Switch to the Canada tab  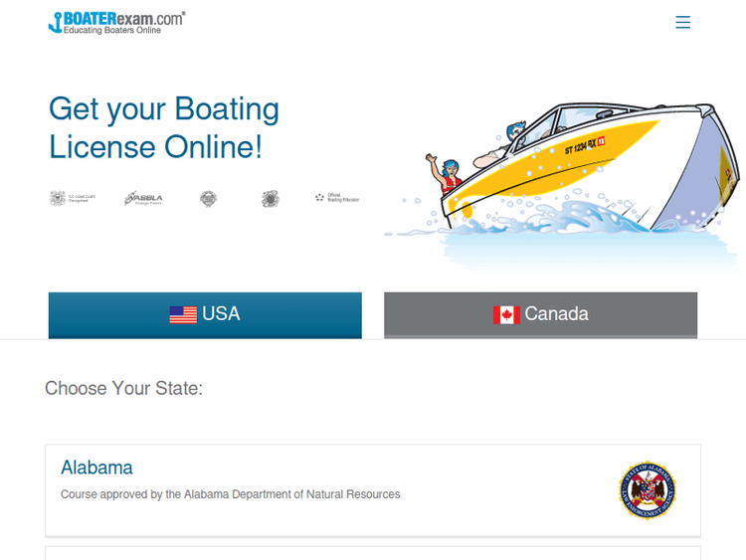coord(540,314)
